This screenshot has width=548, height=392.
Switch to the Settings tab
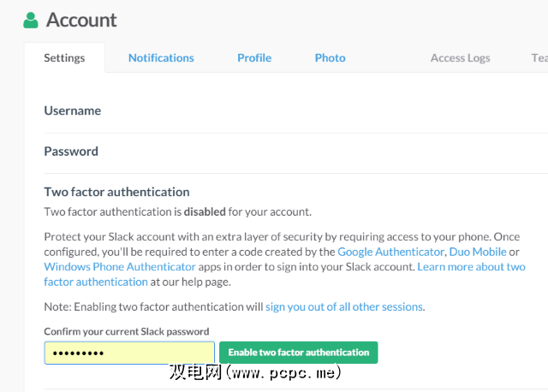pos(64,58)
